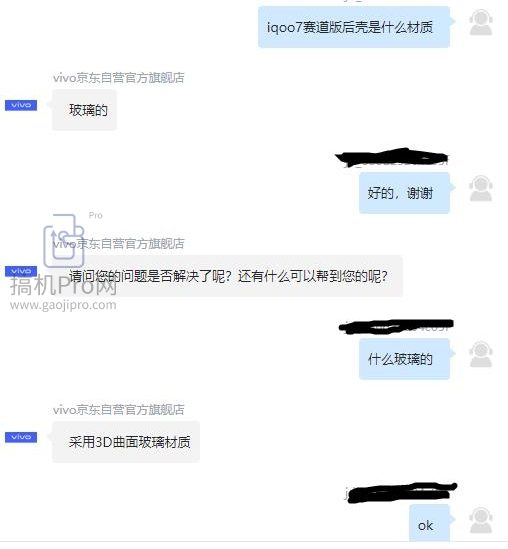Click redacted username above 好的，谢谢
The width and height of the screenshot is (508, 549).
click(x=391, y=157)
